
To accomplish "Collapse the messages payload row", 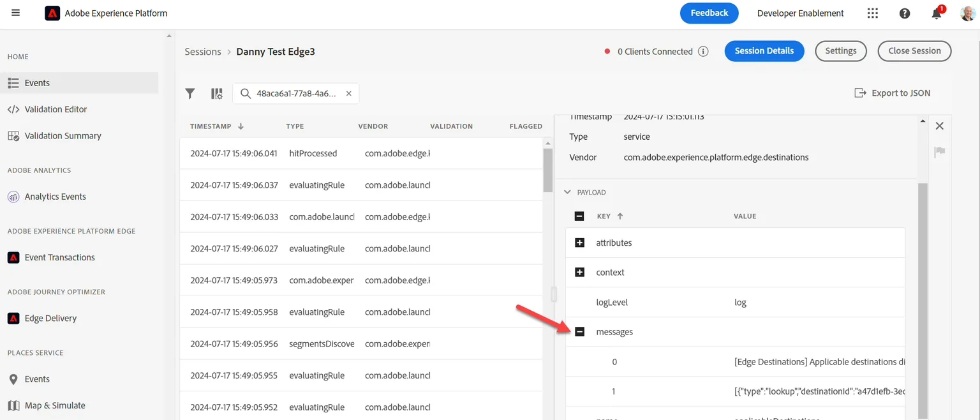I will coord(580,332).
